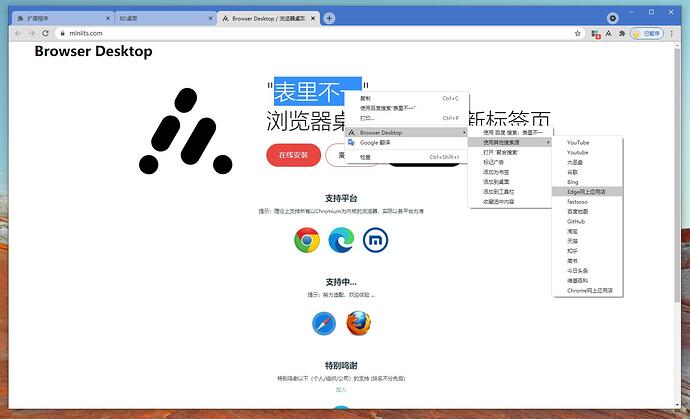The height and width of the screenshot is (419, 690).
Task: Click the 已暂停 profile button
Action: (x=647, y=33)
